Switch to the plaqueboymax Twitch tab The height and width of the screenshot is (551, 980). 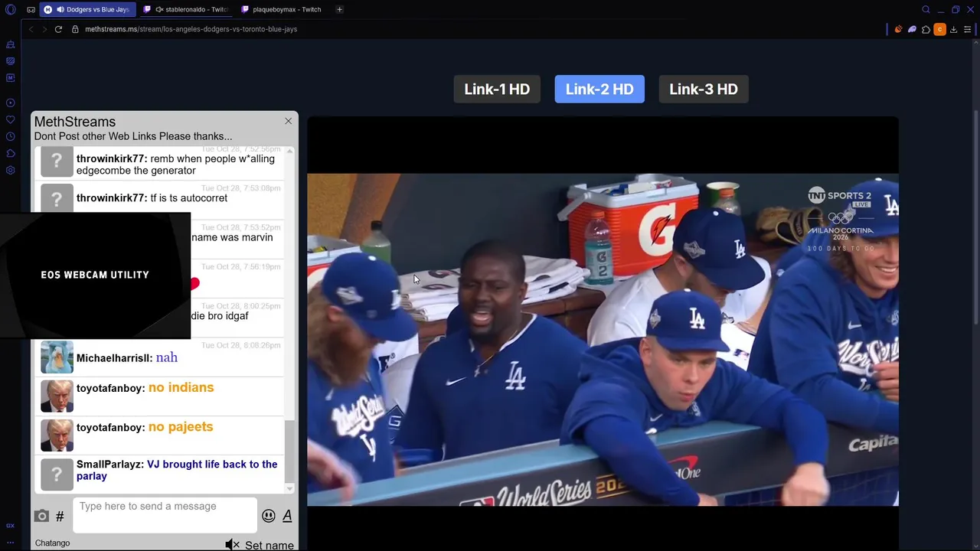click(282, 9)
